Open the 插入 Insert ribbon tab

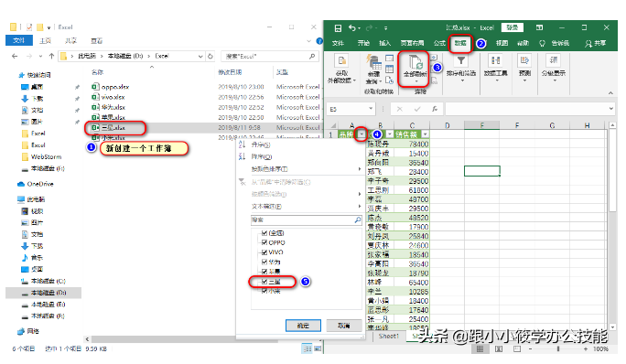tap(385, 43)
